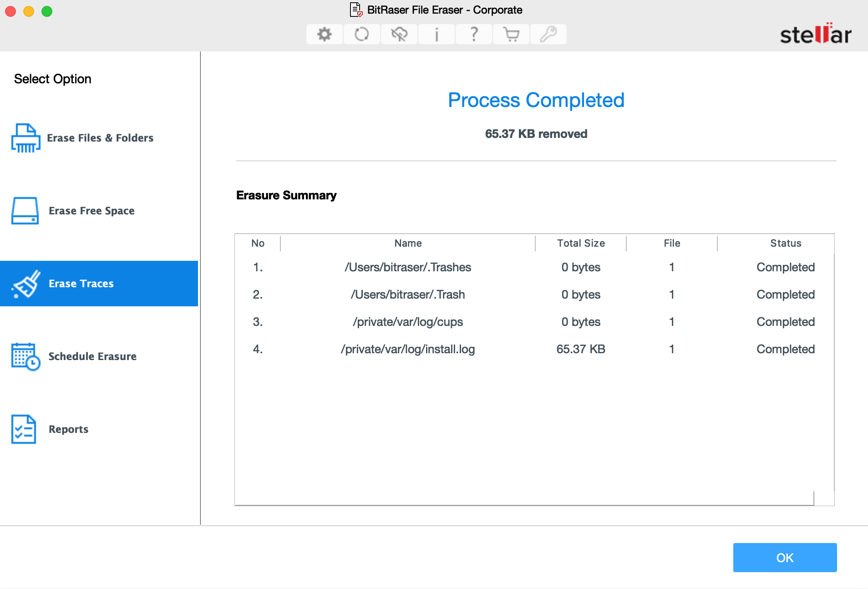Select Erase Traces option

click(x=99, y=284)
